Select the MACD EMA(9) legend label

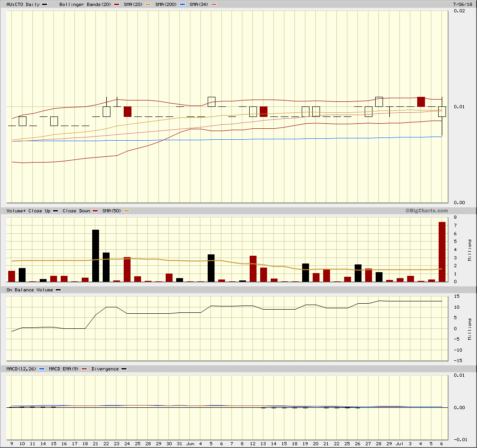63,369
